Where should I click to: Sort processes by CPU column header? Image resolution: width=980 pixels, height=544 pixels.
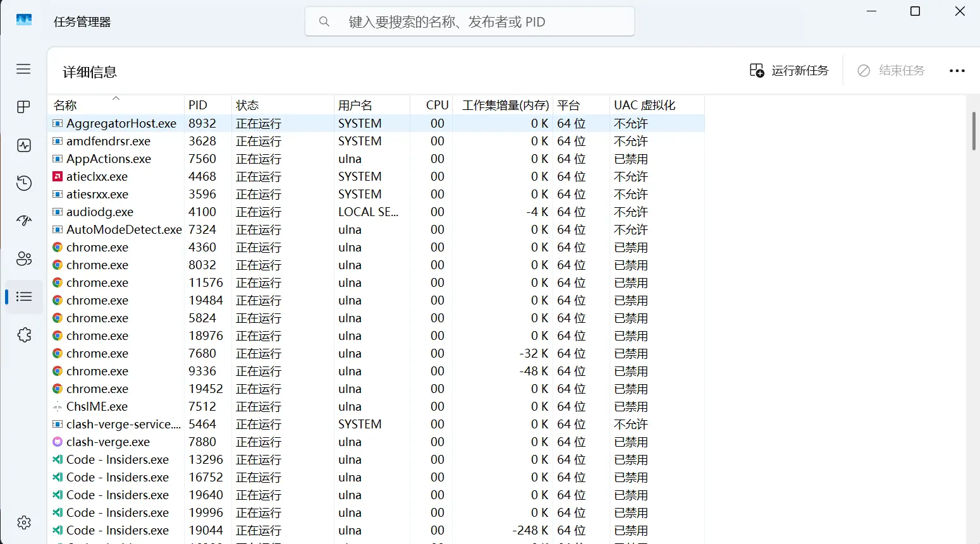coord(437,105)
